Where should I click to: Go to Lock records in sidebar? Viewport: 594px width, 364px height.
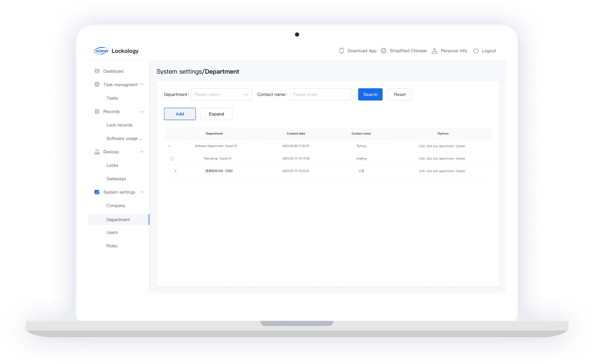(x=119, y=125)
